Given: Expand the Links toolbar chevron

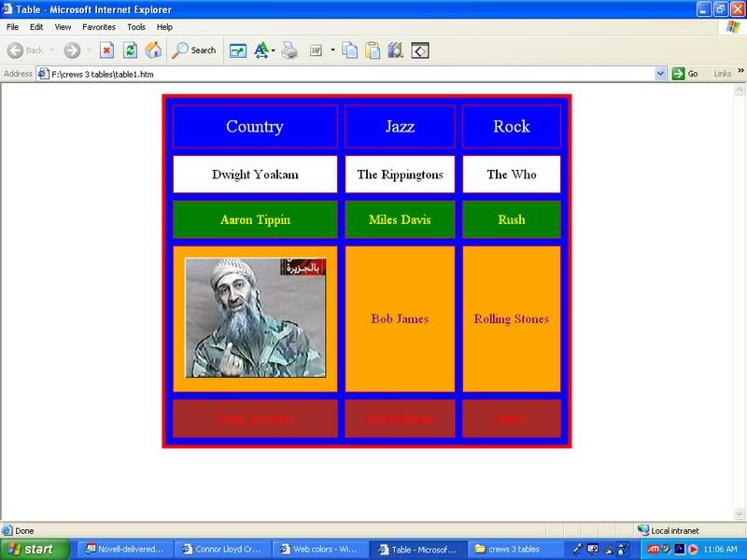Looking at the screenshot, I should 740,71.
